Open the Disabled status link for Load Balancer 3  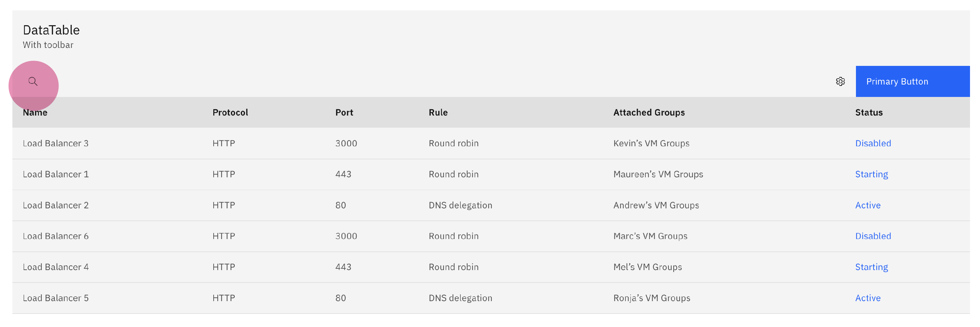click(873, 143)
